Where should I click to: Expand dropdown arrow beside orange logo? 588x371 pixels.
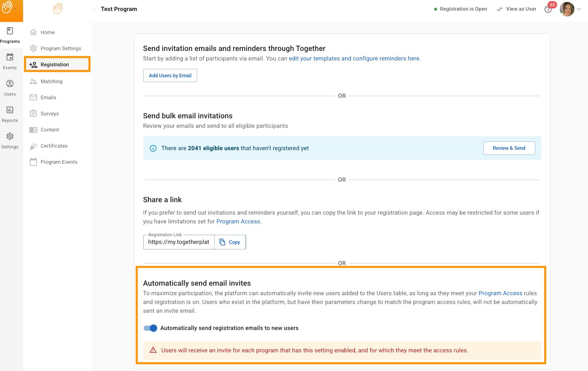pos(15,9)
